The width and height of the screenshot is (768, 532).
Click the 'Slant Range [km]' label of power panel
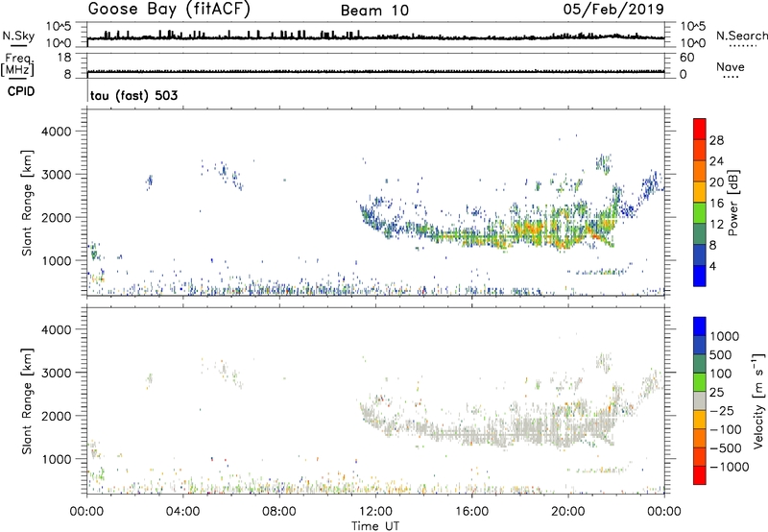[x=27, y=203]
